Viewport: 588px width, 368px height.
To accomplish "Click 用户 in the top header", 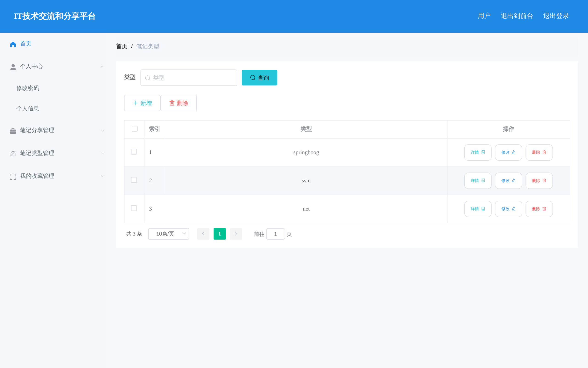I will tap(484, 16).
